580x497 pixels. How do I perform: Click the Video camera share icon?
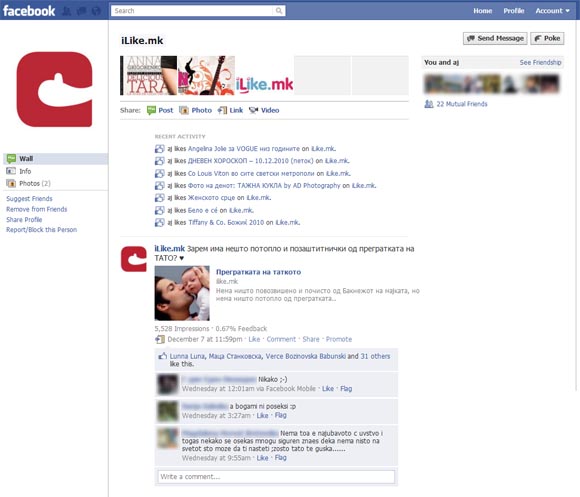click(253, 110)
